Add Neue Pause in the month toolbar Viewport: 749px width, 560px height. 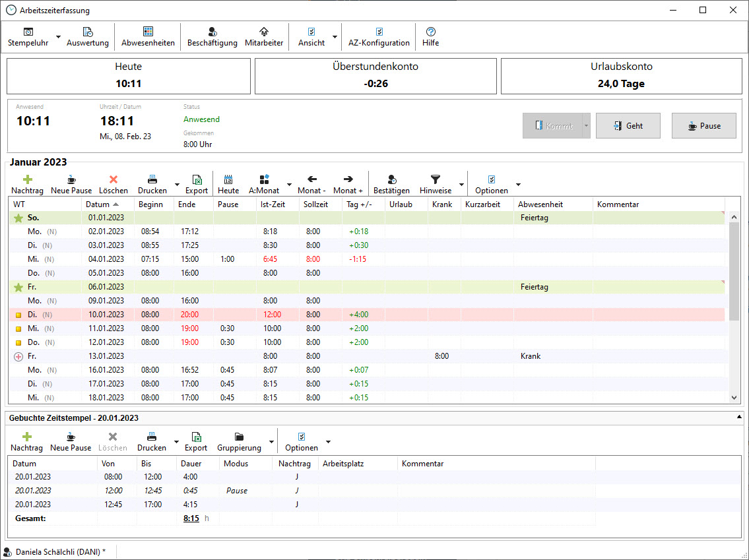tap(71, 184)
